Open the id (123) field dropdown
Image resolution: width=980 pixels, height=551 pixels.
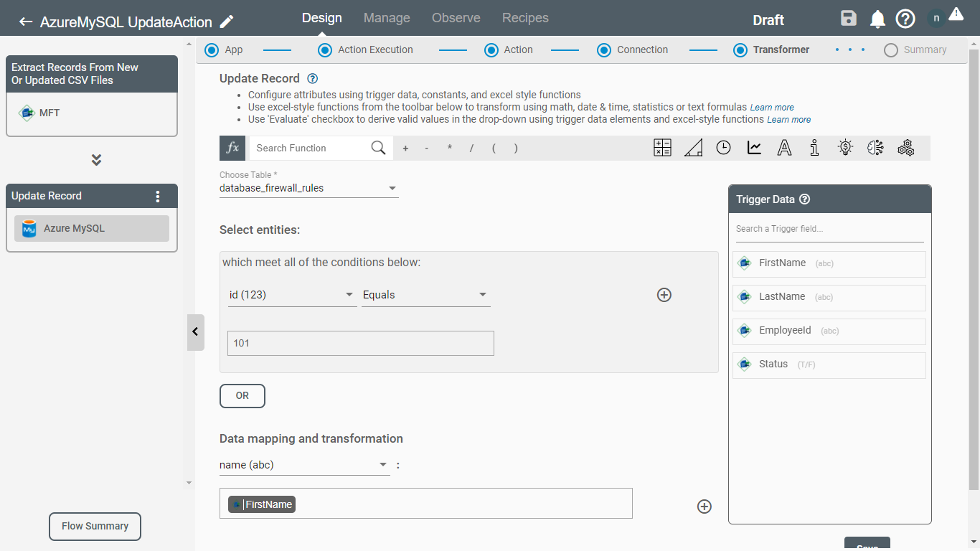pyautogui.click(x=293, y=295)
